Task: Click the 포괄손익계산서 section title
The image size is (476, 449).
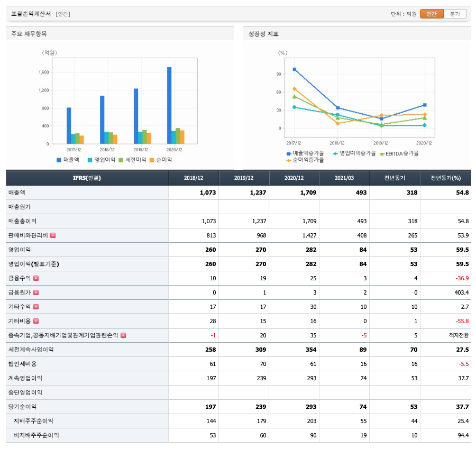Action: 31,14
